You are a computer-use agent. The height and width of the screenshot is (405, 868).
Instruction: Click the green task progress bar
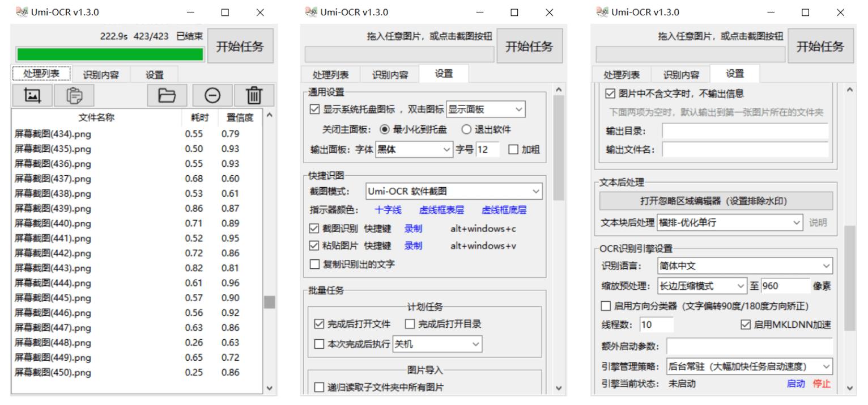pos(111,54)
